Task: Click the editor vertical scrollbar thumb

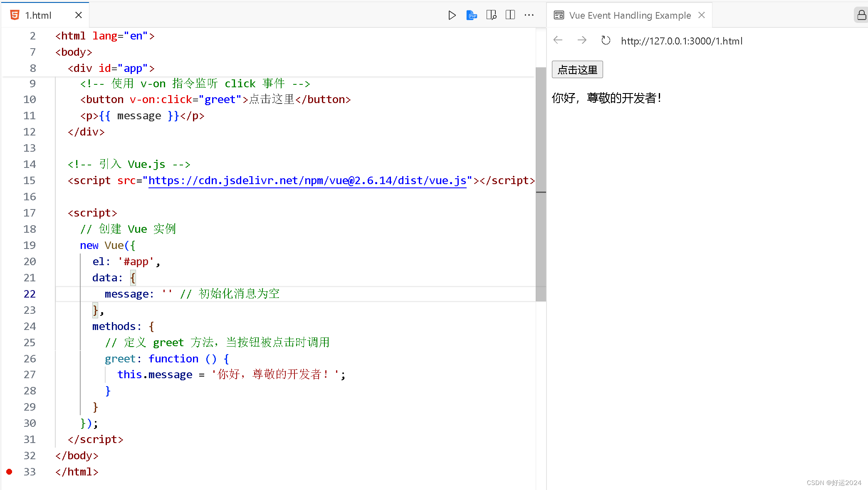Action: tap(541, 184)
